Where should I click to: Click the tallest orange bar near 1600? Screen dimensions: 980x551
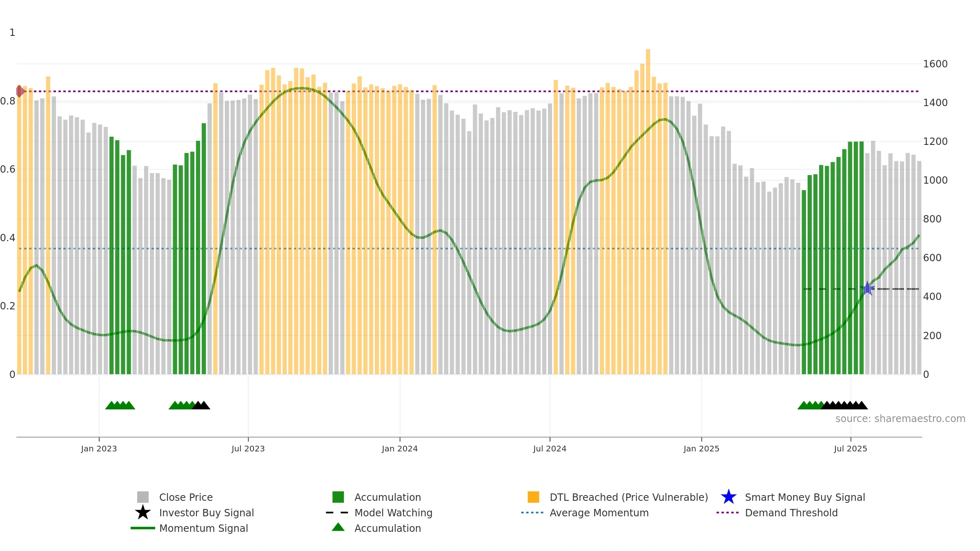(648, 211)
